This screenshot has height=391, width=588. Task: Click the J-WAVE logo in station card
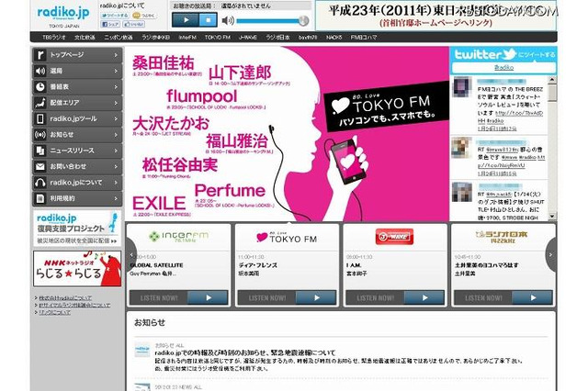click(394, 237)
